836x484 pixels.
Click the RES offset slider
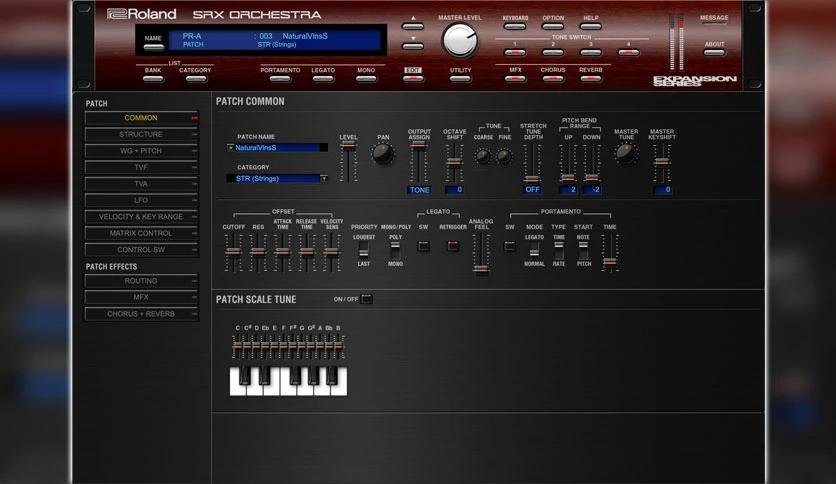coord(258,252)
